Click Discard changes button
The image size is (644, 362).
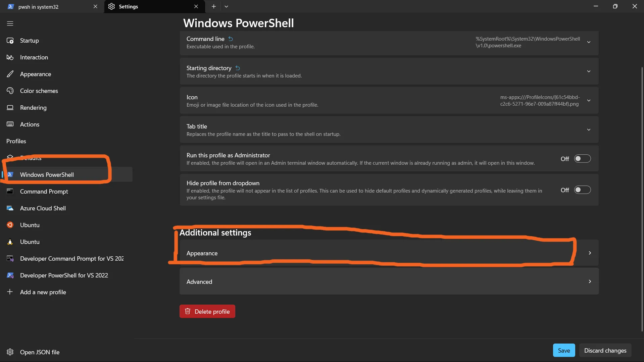tap(605, 350)
